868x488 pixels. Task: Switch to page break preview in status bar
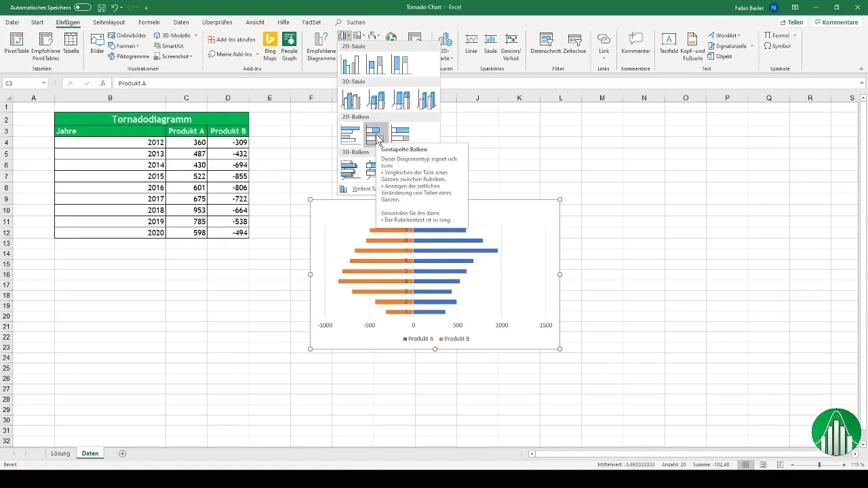(x=781, y=464)
